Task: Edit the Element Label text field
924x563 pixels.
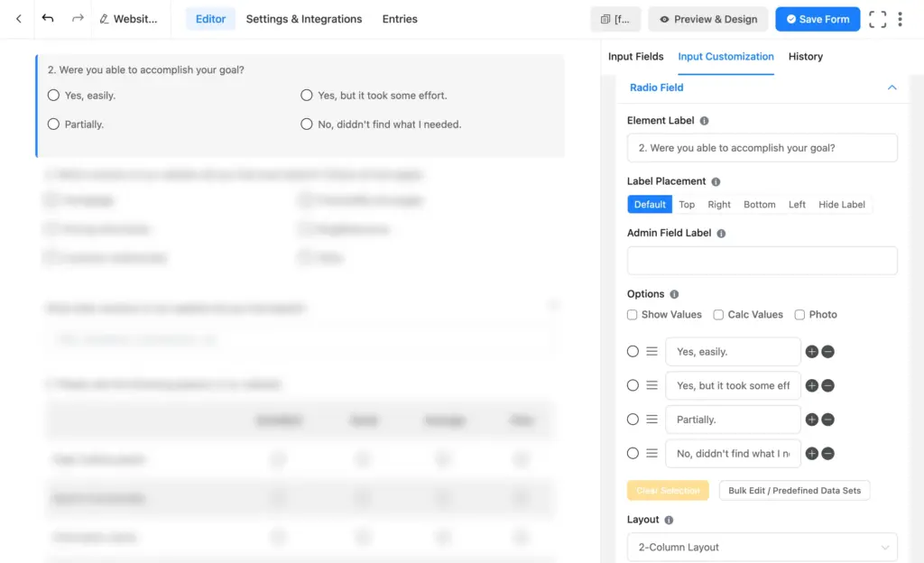Action: (762, 148)
